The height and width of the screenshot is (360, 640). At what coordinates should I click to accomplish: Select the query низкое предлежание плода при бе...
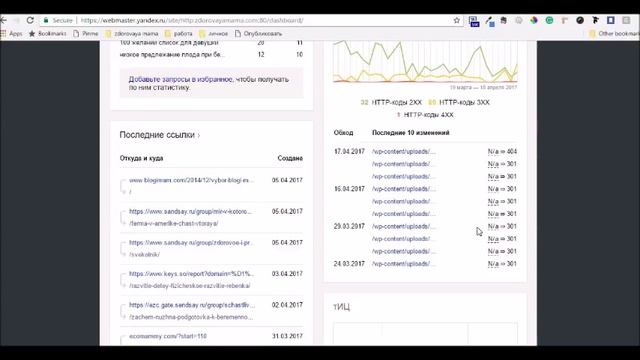tap(172, 54)
